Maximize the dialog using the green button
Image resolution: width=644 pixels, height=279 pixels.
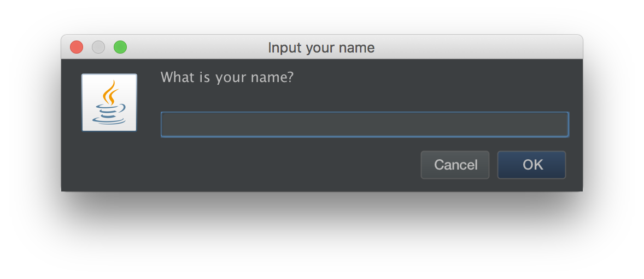pos(120,48)
